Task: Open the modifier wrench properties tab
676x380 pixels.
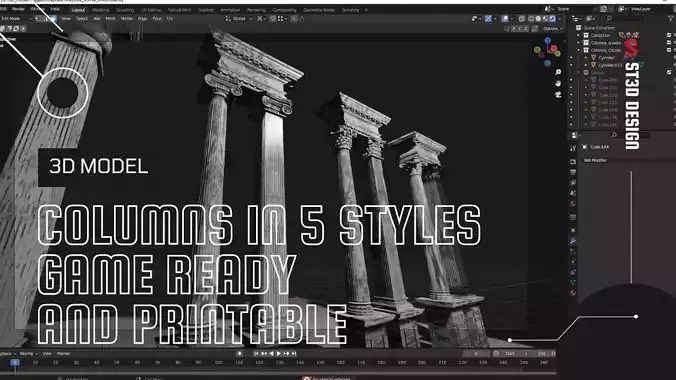Action: 573,241
